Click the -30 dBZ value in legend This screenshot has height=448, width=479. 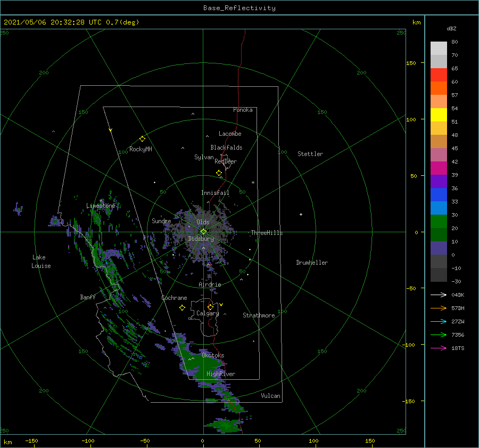point(456,282)
